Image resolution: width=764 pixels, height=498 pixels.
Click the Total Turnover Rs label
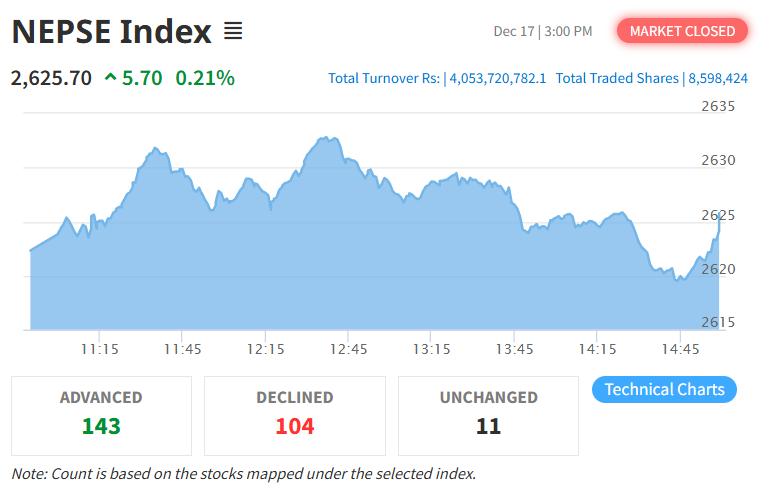[x=384, y=78]
